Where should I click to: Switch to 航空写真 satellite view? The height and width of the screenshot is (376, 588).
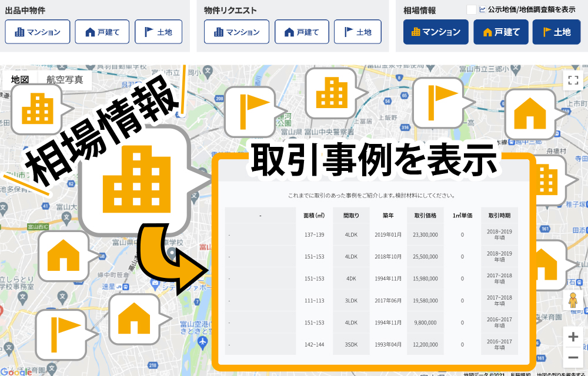pyautogui.click(x=65, y=79)
